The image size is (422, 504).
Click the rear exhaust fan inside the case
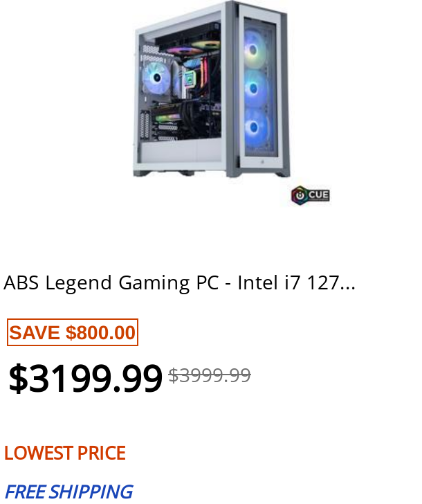(x=156, y=78)
